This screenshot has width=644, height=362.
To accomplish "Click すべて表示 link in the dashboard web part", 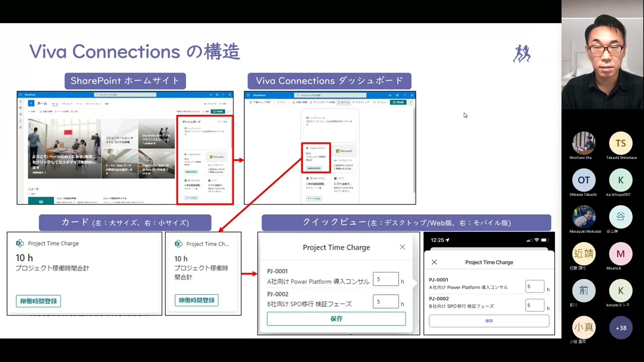I will tap(223, 122).
